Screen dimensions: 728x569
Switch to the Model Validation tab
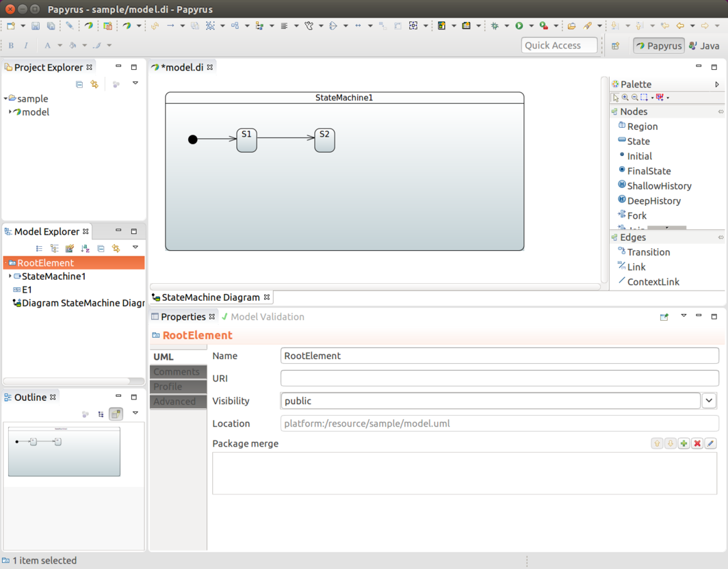[x=263, y=317]
